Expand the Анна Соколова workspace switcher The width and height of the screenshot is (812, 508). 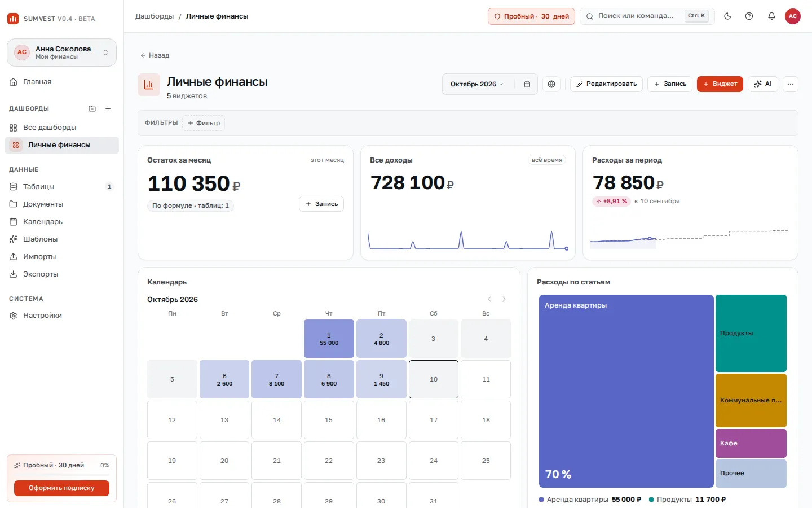(61, 52)
